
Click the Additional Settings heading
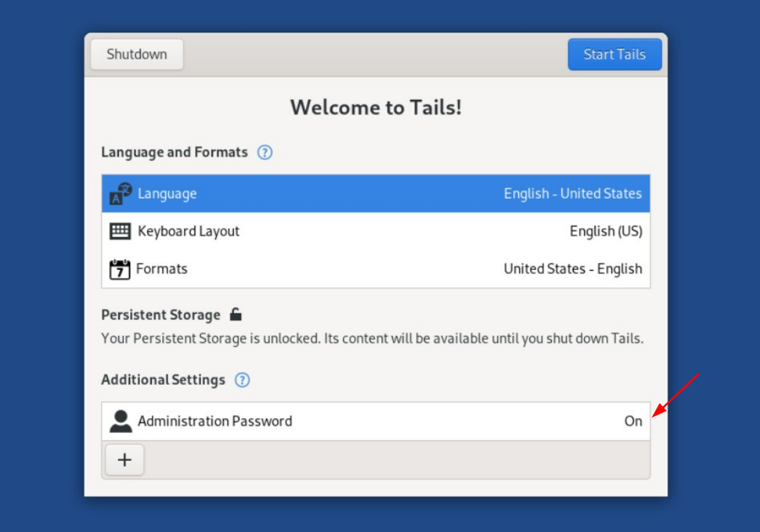pos(164,380)
